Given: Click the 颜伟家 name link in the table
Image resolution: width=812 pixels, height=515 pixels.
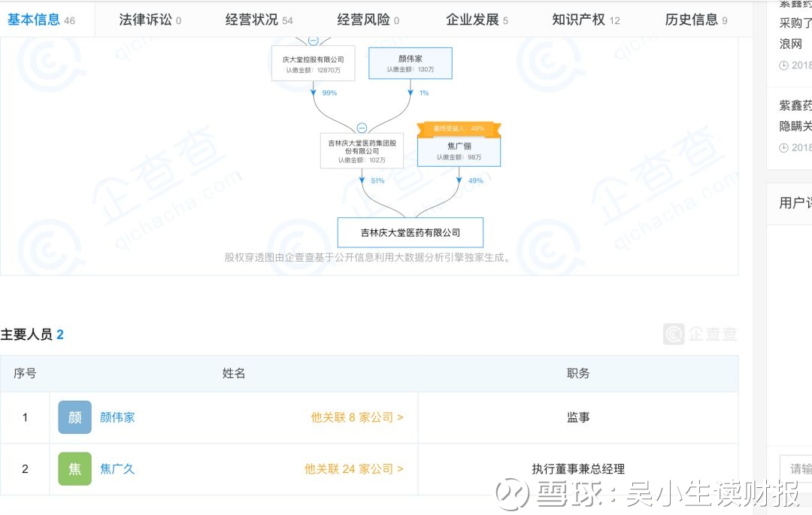Looking at the screenshot, I should coord(117,417).
